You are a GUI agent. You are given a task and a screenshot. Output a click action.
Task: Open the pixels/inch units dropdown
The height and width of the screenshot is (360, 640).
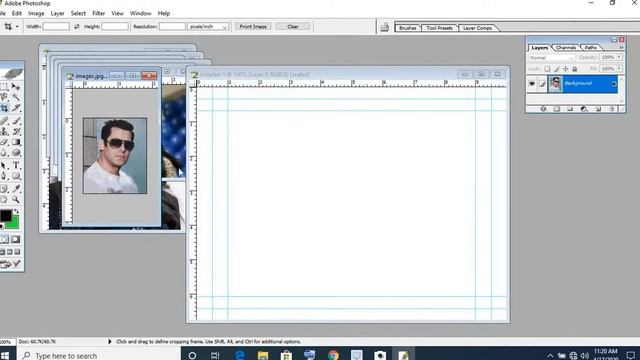208,27
